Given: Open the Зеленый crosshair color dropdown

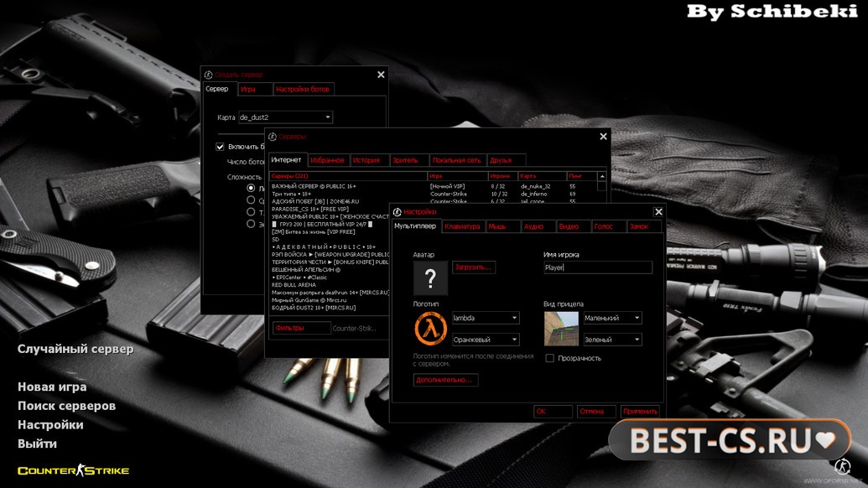Looking at the screenshot, I should tap(613, 339).
